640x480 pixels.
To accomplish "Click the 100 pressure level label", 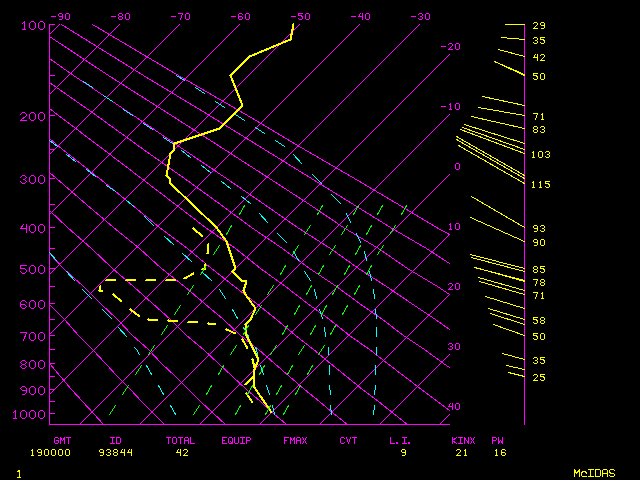I will (x=33, y=25).
